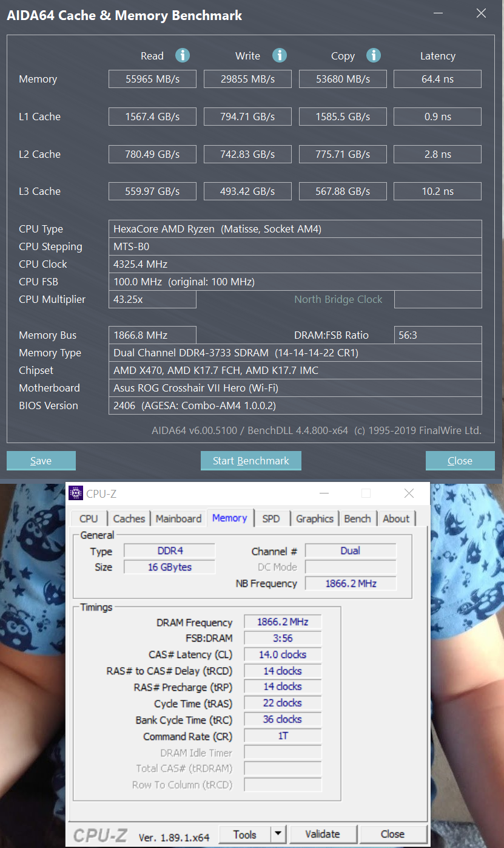Image resolution: width=504 pixels, height=848 pixels.
Task: Click the L2 Cache Read 780.49 GB/s value
Action: pos(152,154)
